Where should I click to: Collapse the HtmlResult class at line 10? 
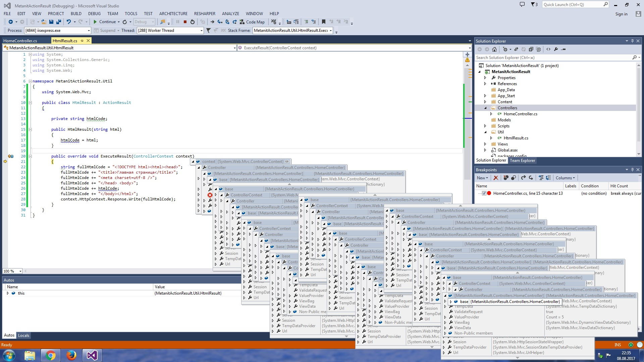pyautogui.click(x=30, y=103)
